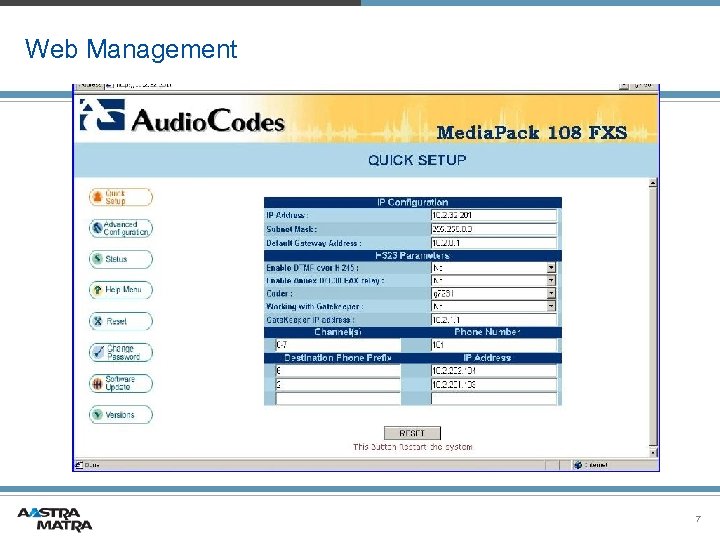Click the H323 Parameters section header

click(x=412, y=255)
